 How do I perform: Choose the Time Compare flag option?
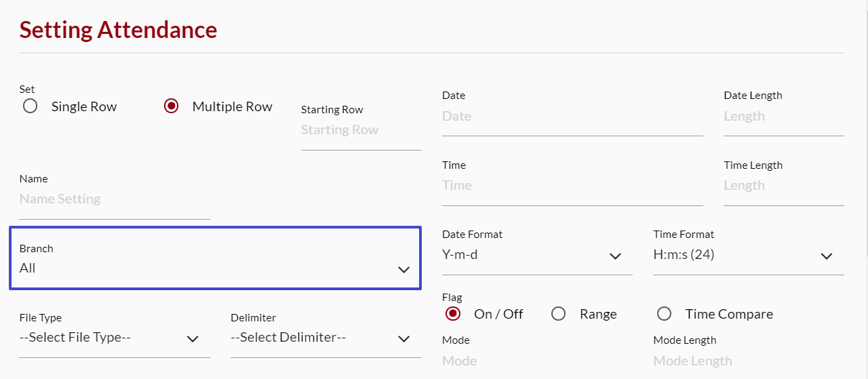click(664, 314)
